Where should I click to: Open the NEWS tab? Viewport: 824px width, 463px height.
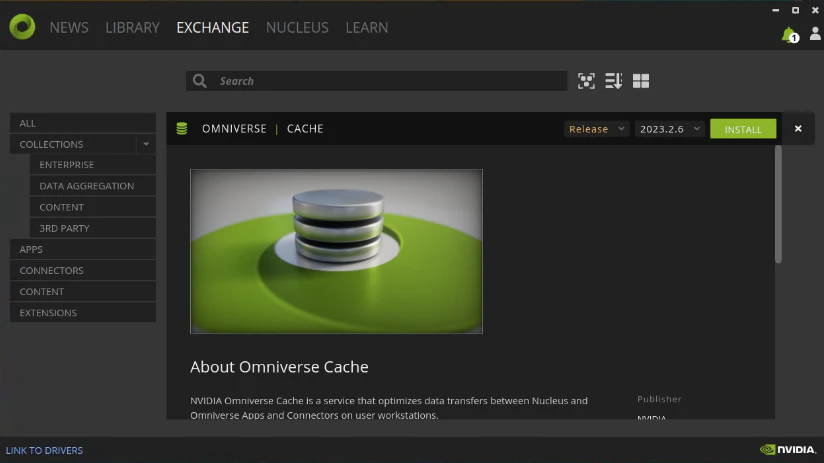pyautogui.click(x=69, y=27)
